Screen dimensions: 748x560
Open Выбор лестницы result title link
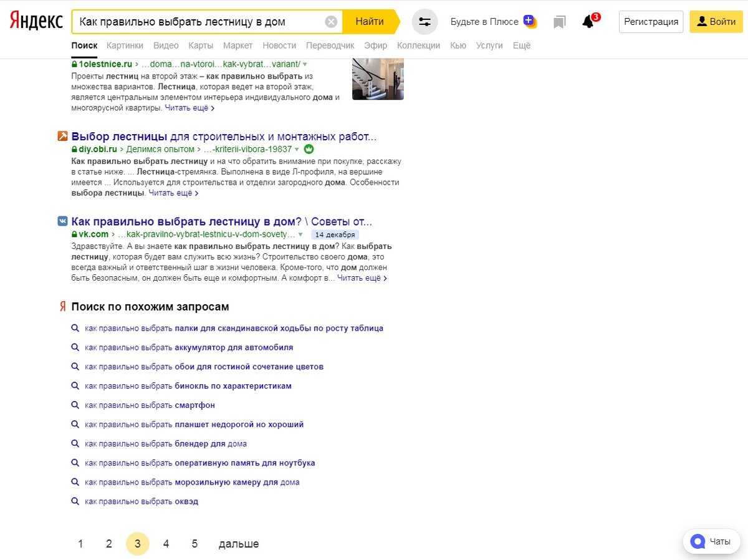(224, 137)
